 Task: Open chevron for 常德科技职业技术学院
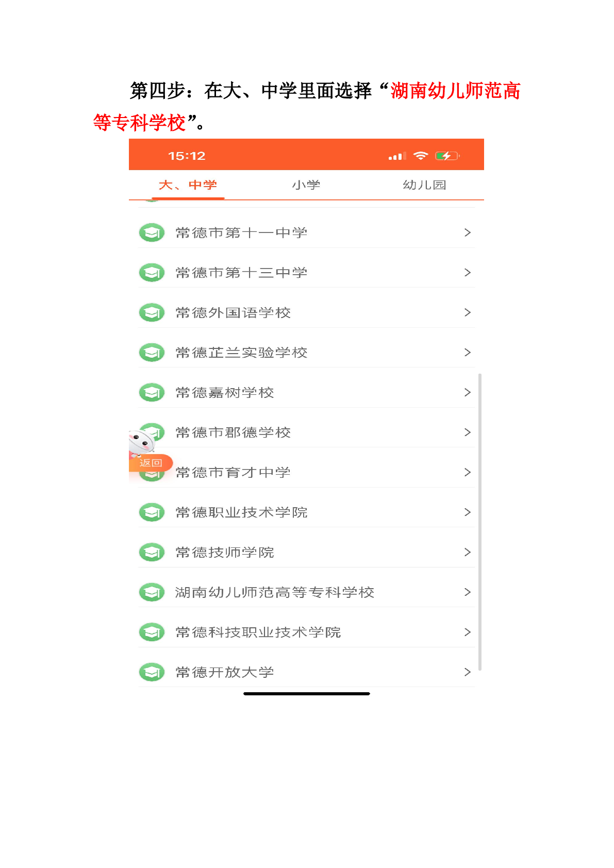click(467, 632)
